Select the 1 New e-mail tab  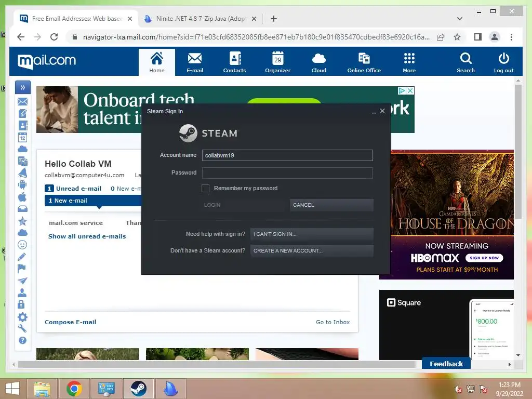[x=93, y=201]
